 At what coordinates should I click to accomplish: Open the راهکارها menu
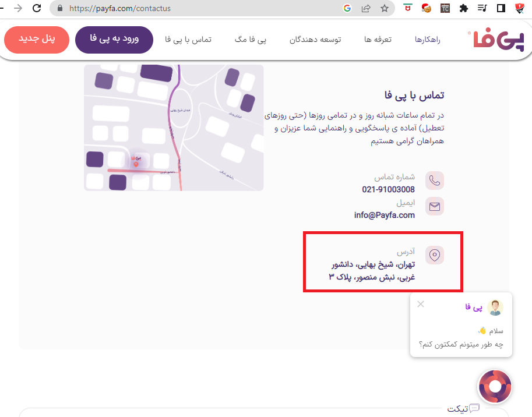428,40
